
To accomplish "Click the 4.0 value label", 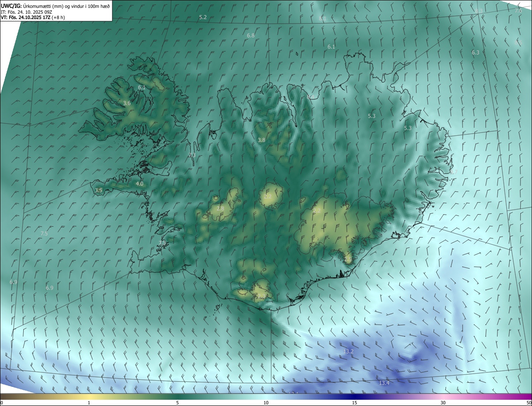I will 140,184.
